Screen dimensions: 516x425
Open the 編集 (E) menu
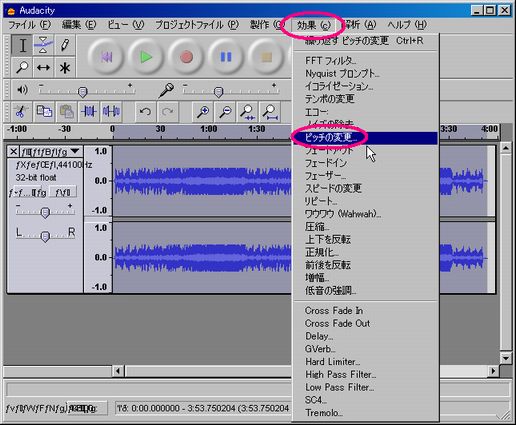click(79, 25)
